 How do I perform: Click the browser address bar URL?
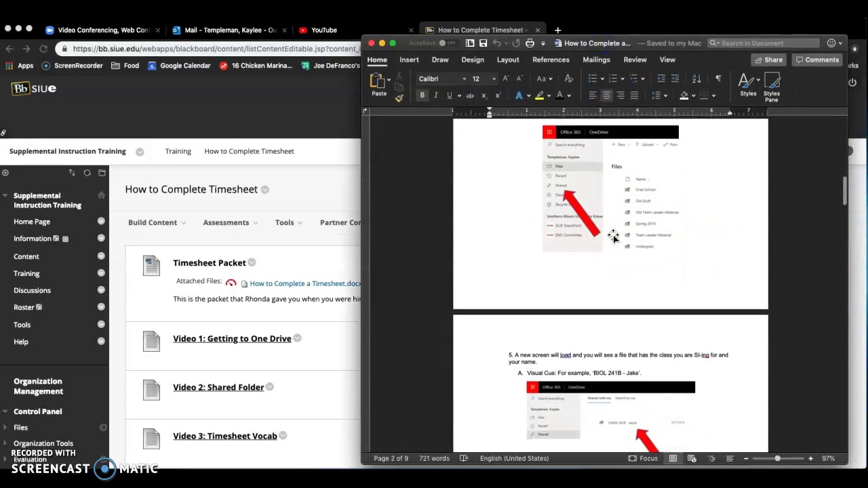(x=216, y=49)
